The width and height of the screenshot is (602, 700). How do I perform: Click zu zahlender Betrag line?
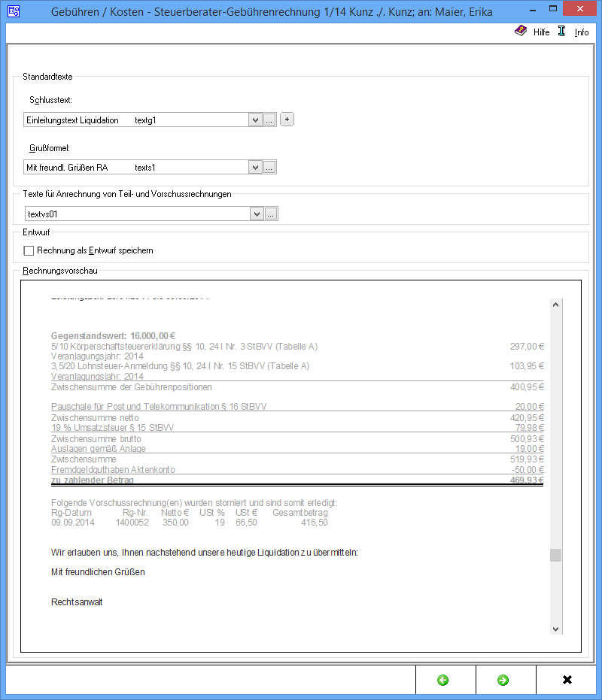coord(92,480)
